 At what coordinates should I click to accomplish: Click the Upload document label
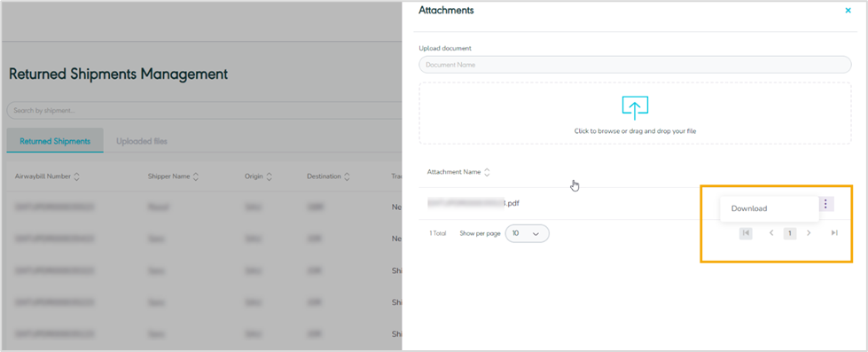point(445,48)
